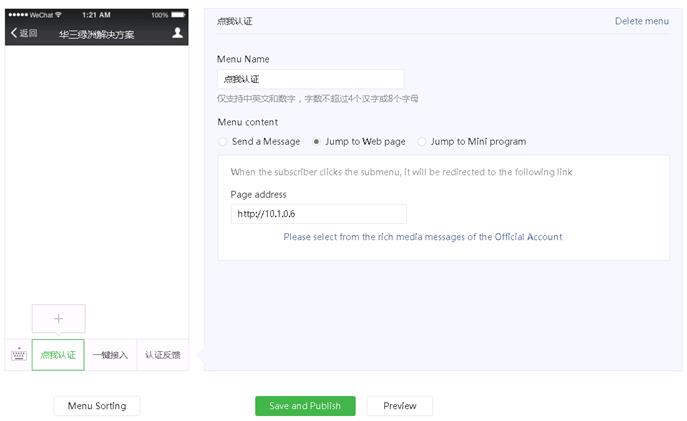Viewport: 687px width, 421px height.
Task: Open the profile icon in phone header
Action: click(177, 33)
